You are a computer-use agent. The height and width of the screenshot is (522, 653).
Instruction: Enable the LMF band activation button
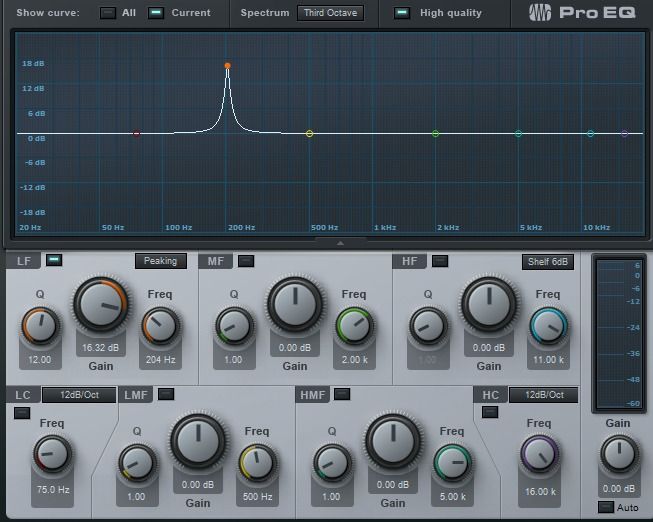click(166, 394)
